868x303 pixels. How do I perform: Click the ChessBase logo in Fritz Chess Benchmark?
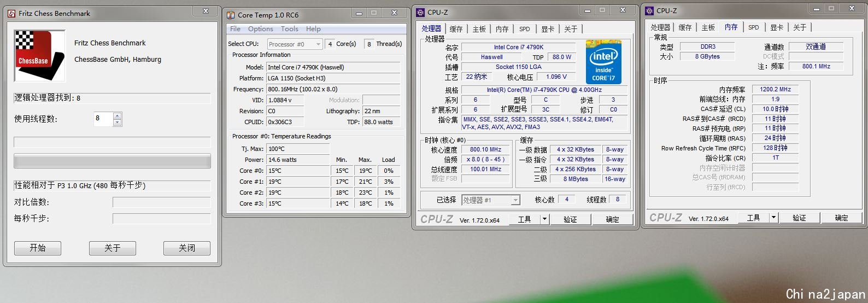[x=39, y=56]
